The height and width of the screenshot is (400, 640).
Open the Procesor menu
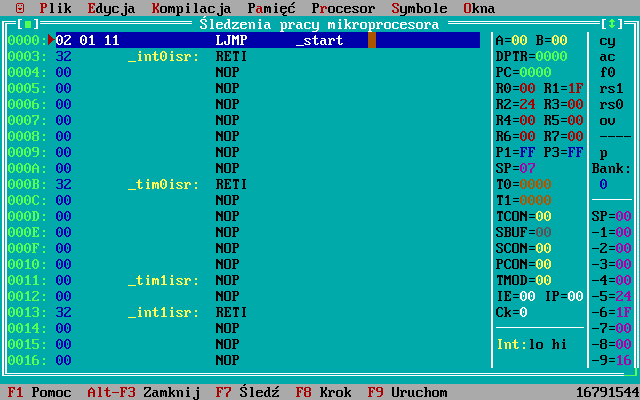pos(343,8)
